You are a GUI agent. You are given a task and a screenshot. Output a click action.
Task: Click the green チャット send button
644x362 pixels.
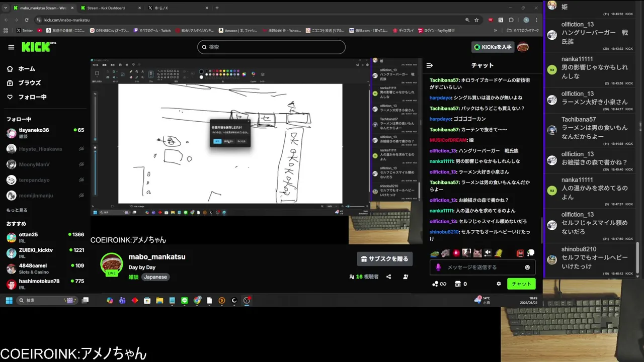521,284
